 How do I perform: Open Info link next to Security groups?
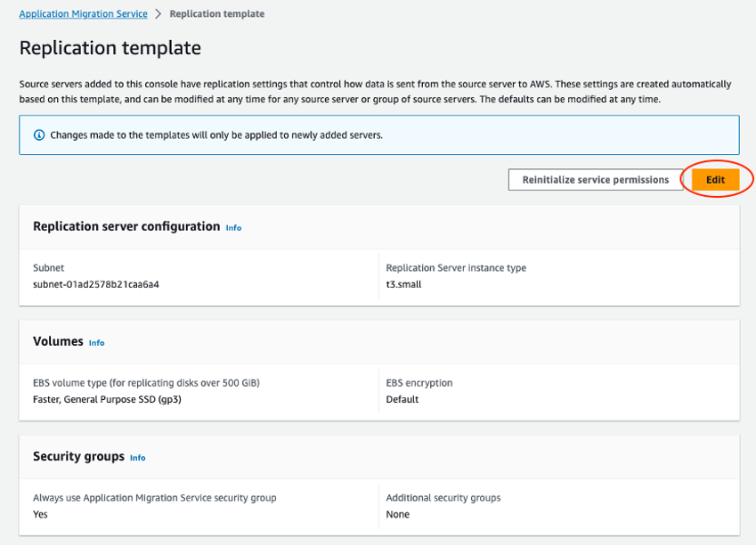click(137, 458)
